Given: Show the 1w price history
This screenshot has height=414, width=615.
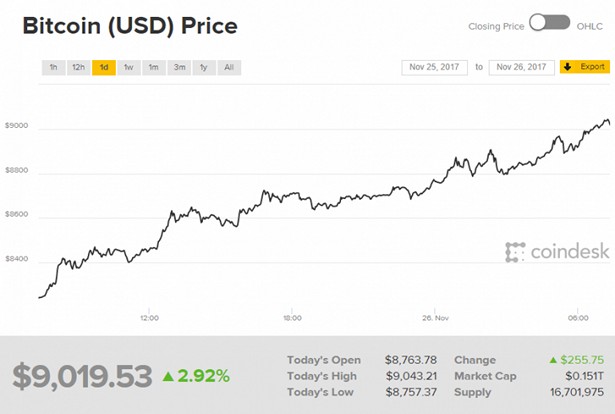Looking at the screenshot, I should pyautogui.click(x=129, y=67).
